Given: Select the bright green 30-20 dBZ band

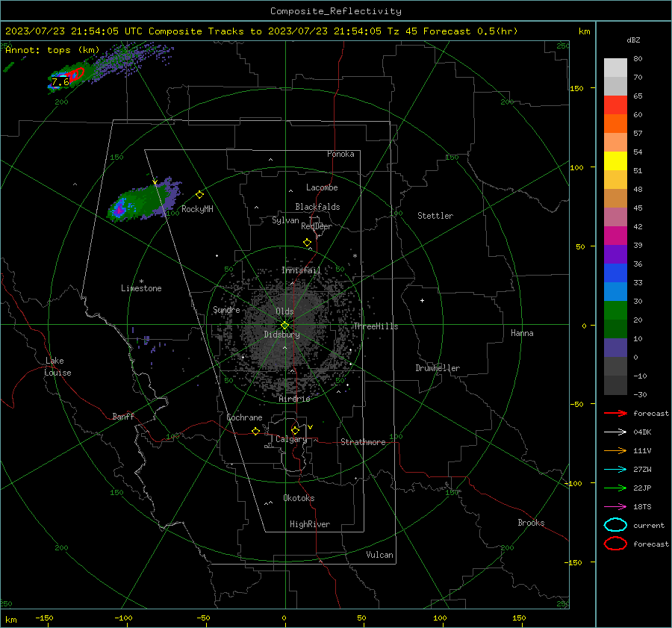Looking at the screenshot, I should coord(615,311).
